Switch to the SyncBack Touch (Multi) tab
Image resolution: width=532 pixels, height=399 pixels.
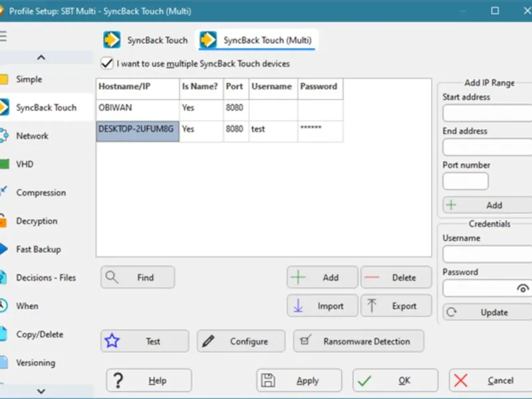tap(257, 40)
